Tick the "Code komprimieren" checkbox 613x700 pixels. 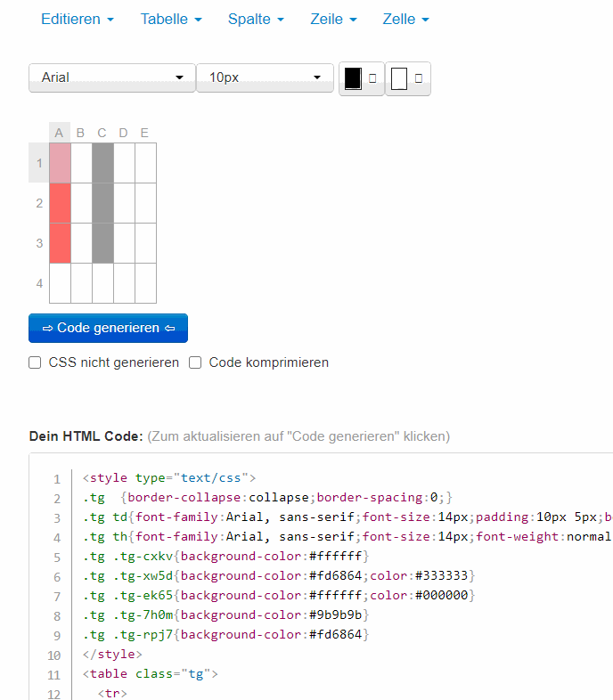[x=195, y=362]
